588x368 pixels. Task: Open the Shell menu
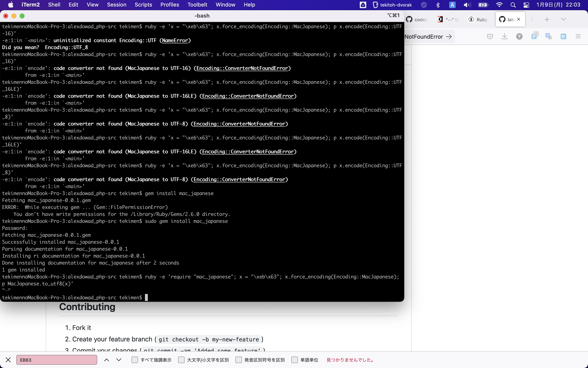tap(54, 5)
